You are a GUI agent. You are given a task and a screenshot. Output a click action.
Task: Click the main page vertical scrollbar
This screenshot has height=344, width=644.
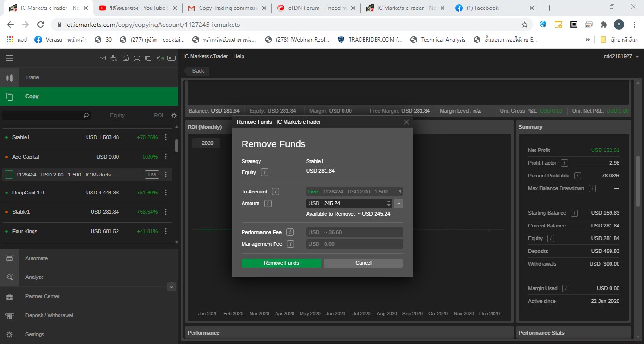coord(639,182)
